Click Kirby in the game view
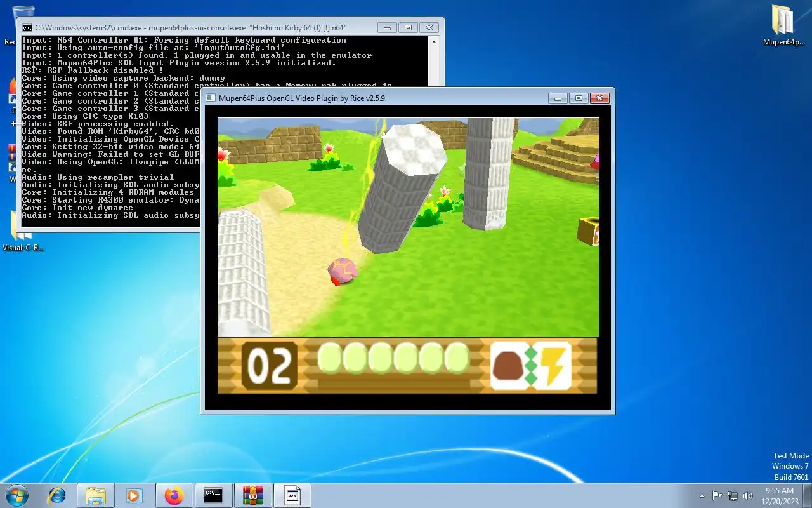 343,271
